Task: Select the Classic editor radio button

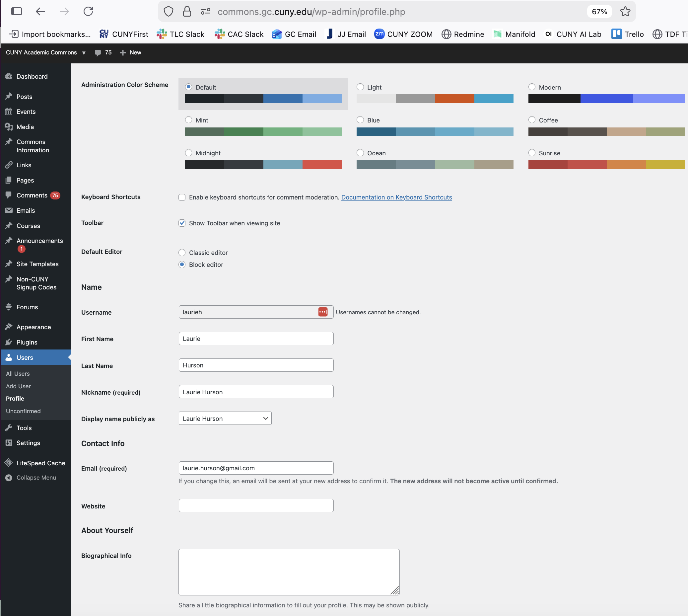Action: point(182,253)
